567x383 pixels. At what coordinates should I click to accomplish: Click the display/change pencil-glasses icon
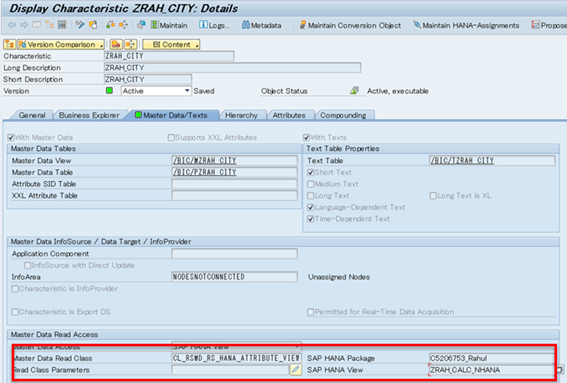(x=80, y=25)
